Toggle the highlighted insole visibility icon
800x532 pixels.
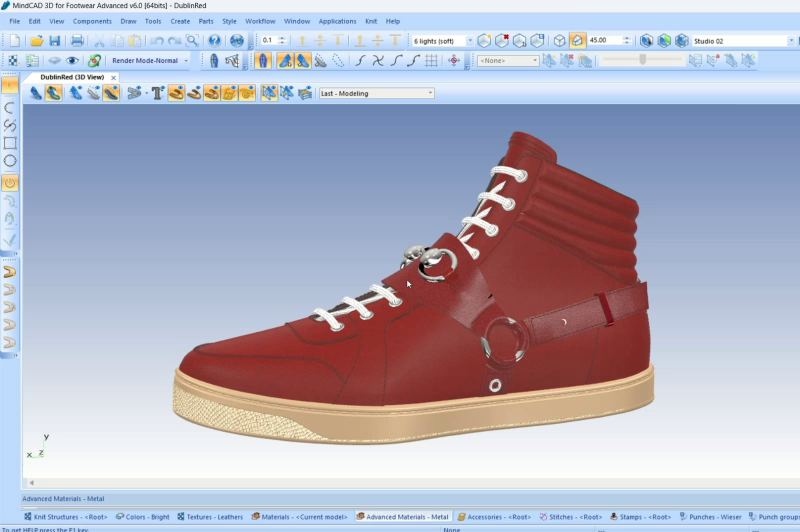[111, 93]
